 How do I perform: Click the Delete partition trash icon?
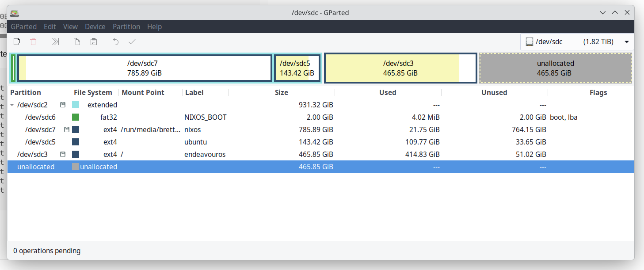pos(33,42)
